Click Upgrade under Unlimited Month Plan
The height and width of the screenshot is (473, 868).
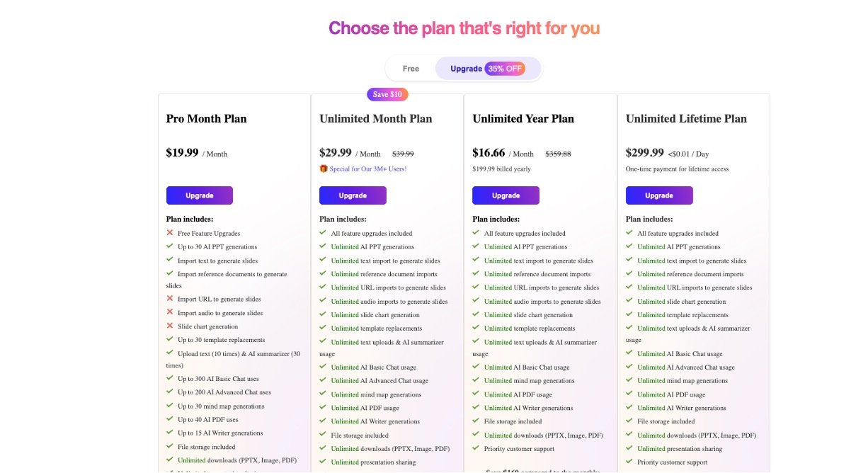tap(353, 195)
